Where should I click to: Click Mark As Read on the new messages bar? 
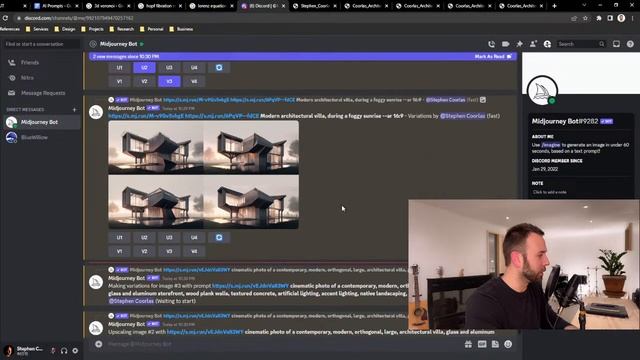(x=493, y=57)
